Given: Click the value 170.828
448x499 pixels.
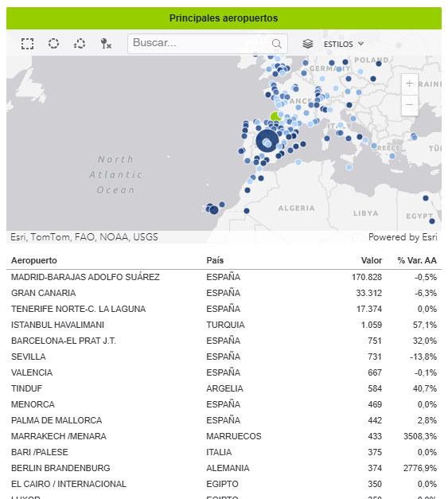Looking at the screenshot, I should 367,277.
